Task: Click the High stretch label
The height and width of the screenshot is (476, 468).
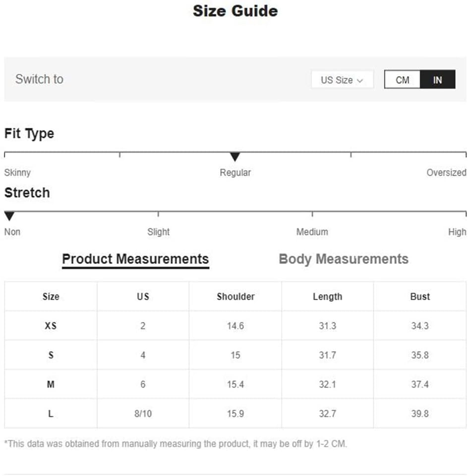Action: coord(457,232)
